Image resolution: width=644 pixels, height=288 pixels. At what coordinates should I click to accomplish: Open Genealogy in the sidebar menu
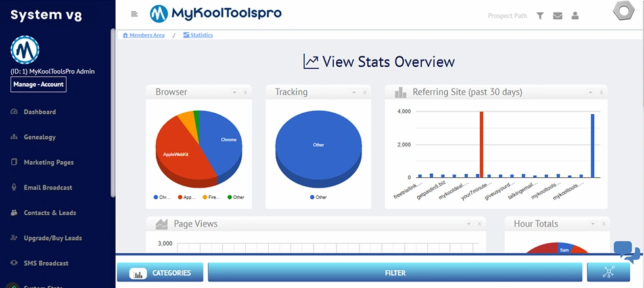[39, 137]
